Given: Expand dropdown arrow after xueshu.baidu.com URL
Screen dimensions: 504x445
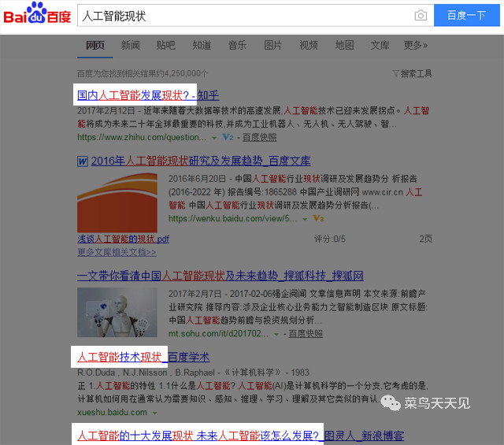Looking at the screenshot, I should pos(155,413).
